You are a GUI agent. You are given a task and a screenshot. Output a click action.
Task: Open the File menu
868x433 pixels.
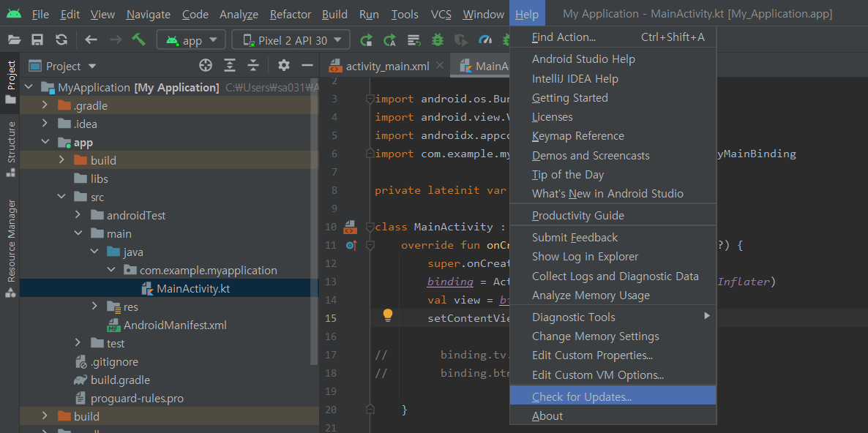(x=40, y=15)
